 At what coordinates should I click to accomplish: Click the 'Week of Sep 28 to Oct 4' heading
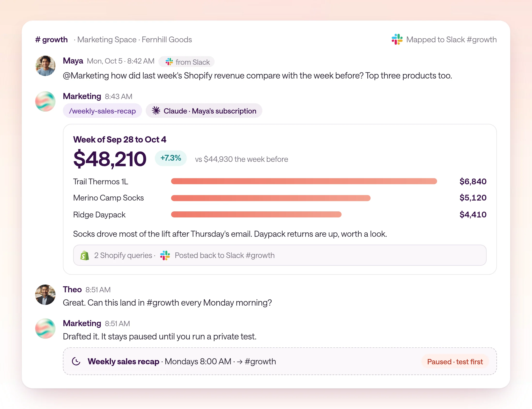click(x=120, y=139)
